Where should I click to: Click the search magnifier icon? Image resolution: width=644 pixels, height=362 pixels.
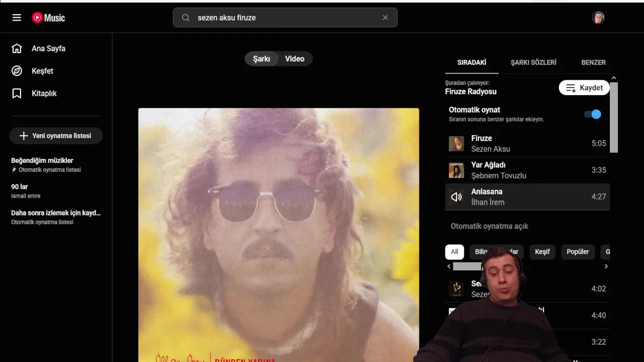click(x=186, y=18)
